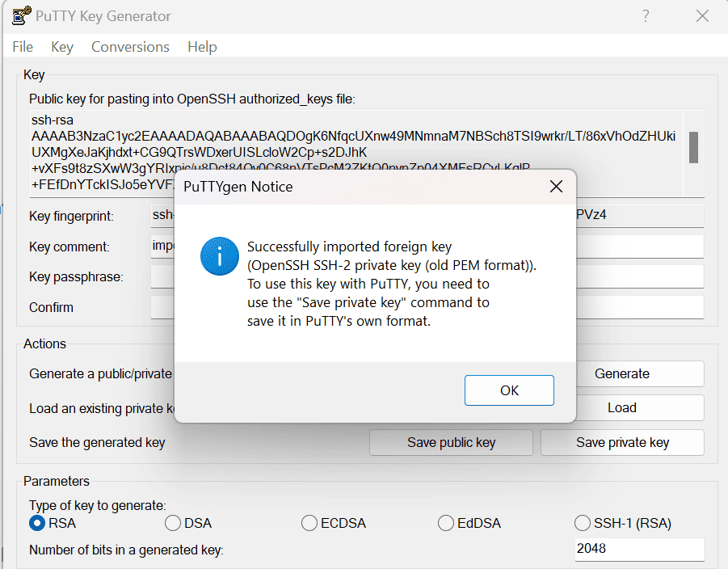Click the question mark help button
Viewport: 728px width, 569px height.
tap(646, 16)
